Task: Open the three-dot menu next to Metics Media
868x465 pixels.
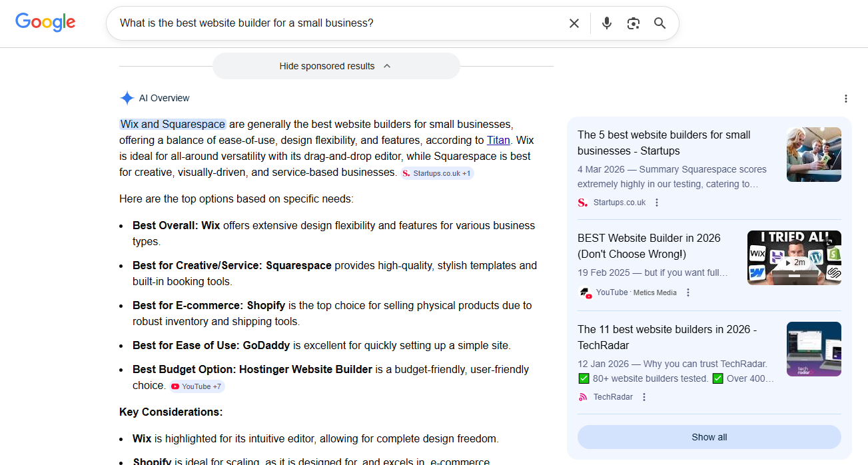Action: pyautogui.click(x=687, y=292)
